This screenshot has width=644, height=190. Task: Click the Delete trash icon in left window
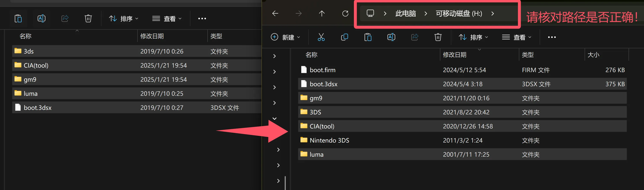point(88,19)
